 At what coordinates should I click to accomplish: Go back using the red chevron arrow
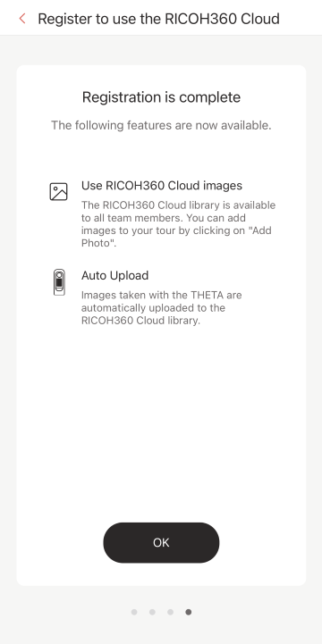(x=22, y=19)
